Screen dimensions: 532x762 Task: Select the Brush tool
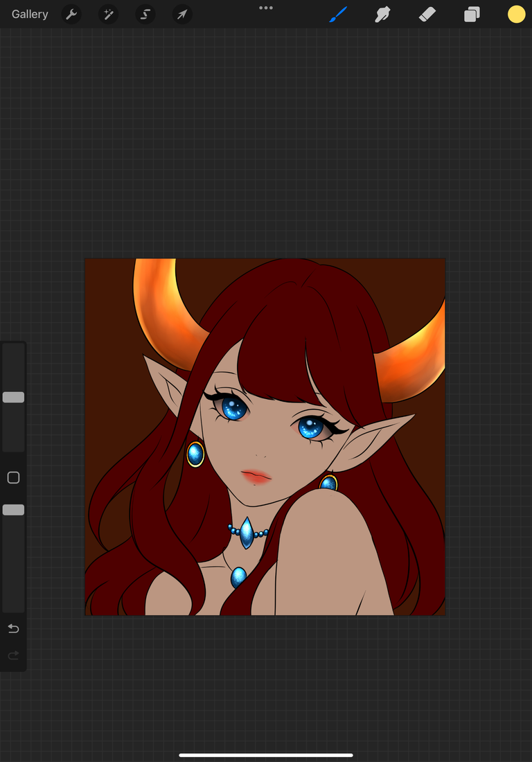point(338,14)
